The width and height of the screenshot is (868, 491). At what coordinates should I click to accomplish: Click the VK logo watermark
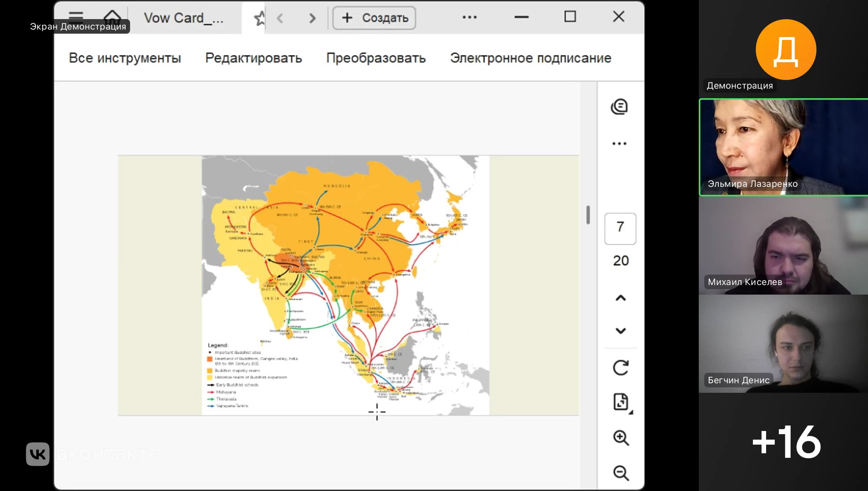click(38, 454)
